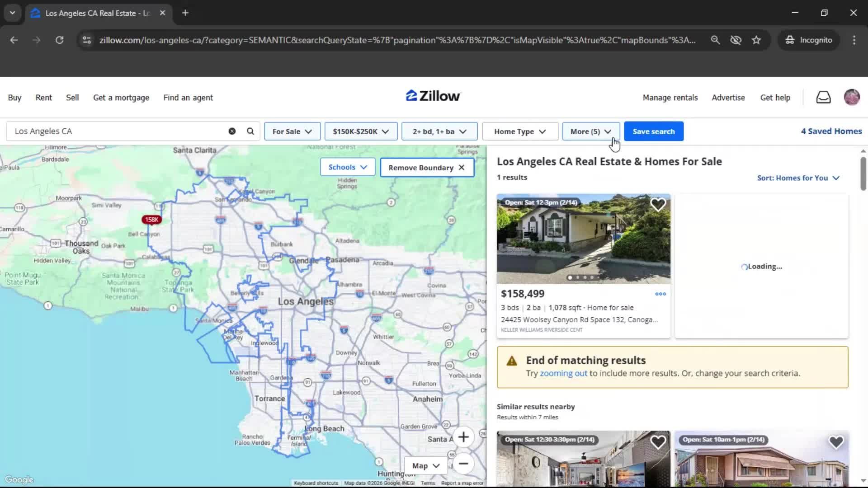The width and height of the screenshot is (868, 488).
Task: Save the $158,499 listing with heart icon
Action: point(658,204)
